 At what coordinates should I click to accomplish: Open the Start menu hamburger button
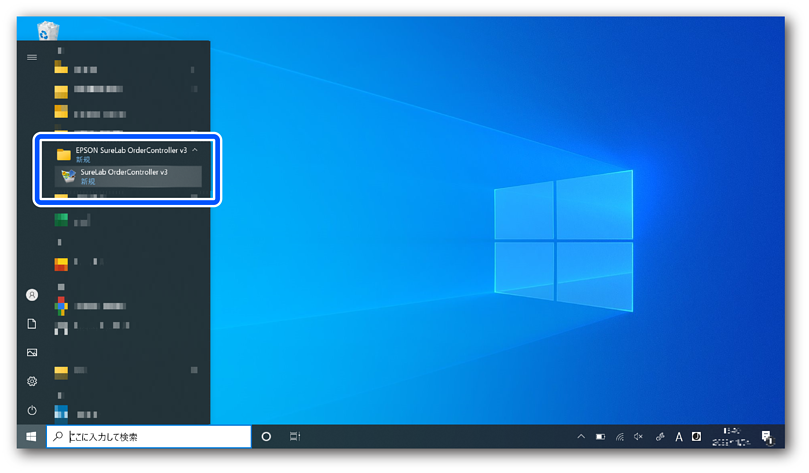point(32,58)
